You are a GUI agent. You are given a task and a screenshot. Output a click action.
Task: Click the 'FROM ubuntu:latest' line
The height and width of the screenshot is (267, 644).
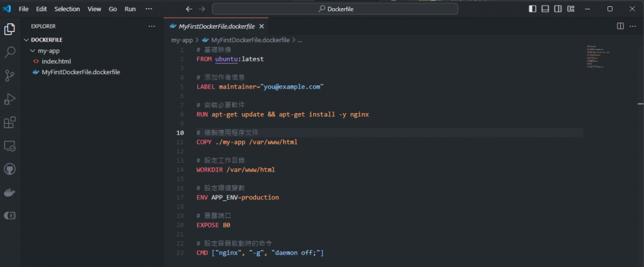[x=230, y=59]
